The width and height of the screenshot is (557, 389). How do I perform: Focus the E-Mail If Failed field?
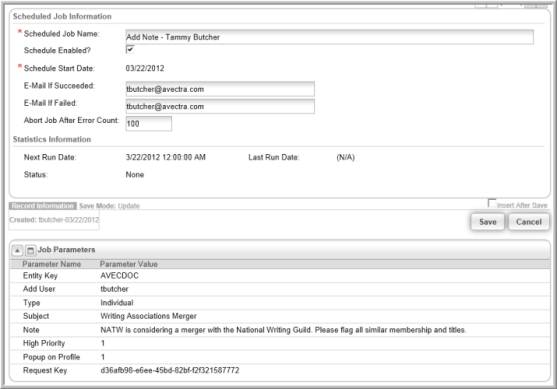point(220,107)
